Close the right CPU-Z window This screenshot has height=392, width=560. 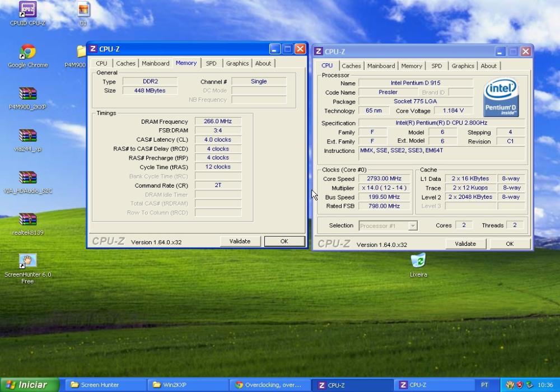pyautogui.click(x=526, y=52)
